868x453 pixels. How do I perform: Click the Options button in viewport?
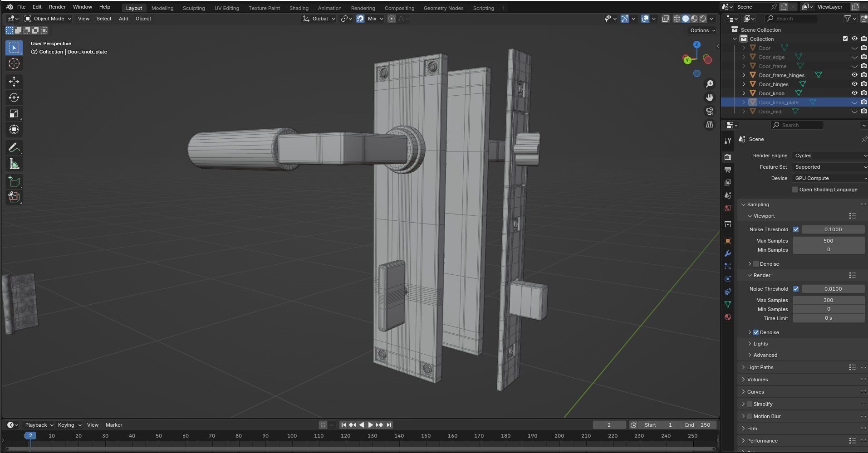[702, 30]
